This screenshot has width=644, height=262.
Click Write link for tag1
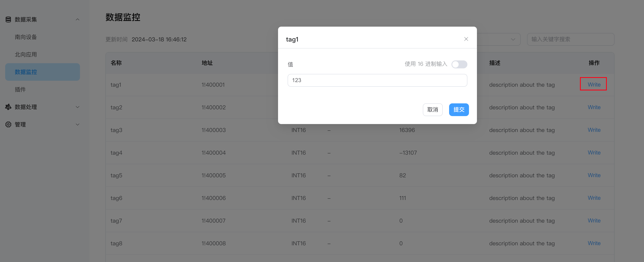(594, 84)
